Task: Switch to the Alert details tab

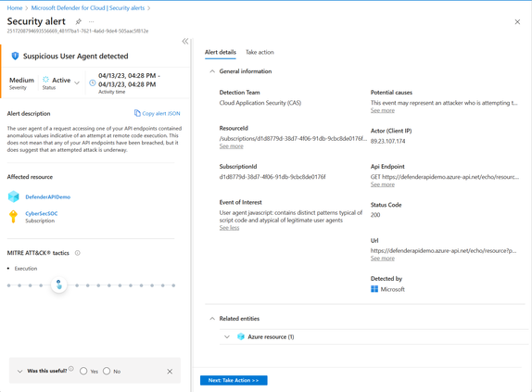Action: [x=221, y=52]
